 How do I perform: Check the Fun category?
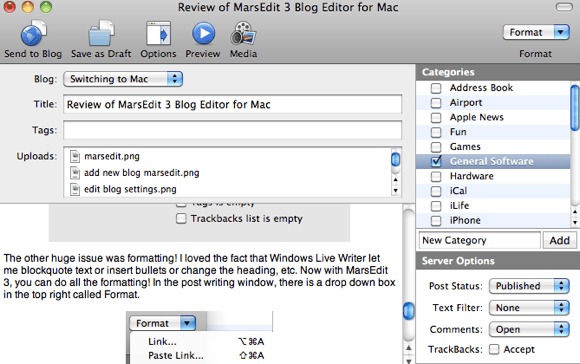pyautogui.click(x=436, y=132)
